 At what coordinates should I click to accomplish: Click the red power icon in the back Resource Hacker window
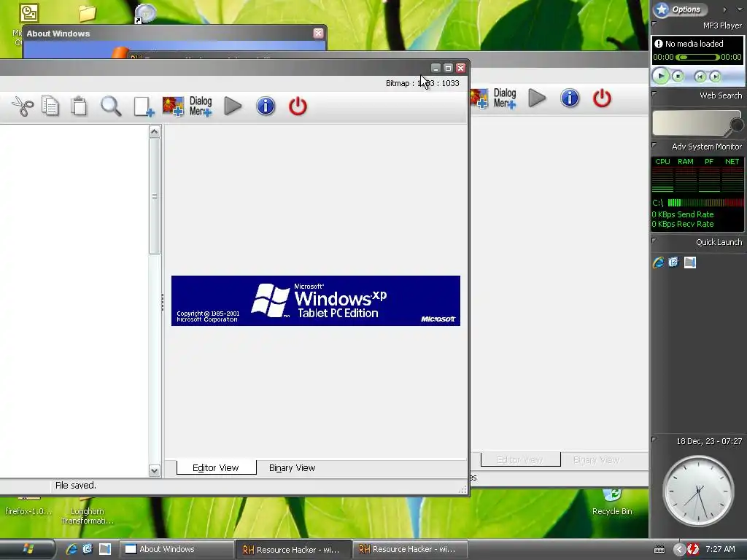coord(602,98)
